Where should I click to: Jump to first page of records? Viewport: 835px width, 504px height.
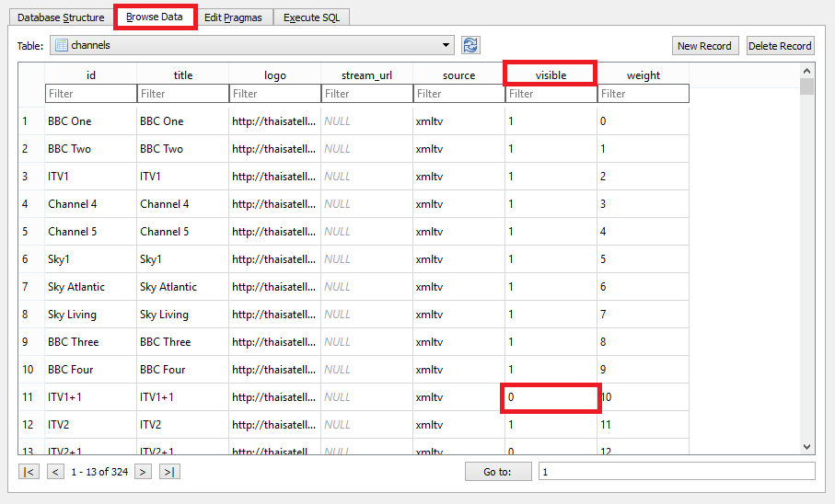click(29, 472)
